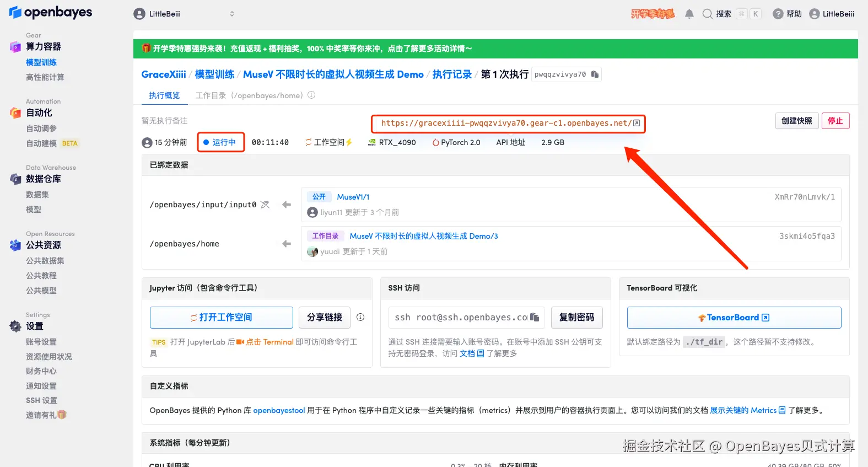
Task: Click the TensorBoard button
Action: (x=734, y=318)
